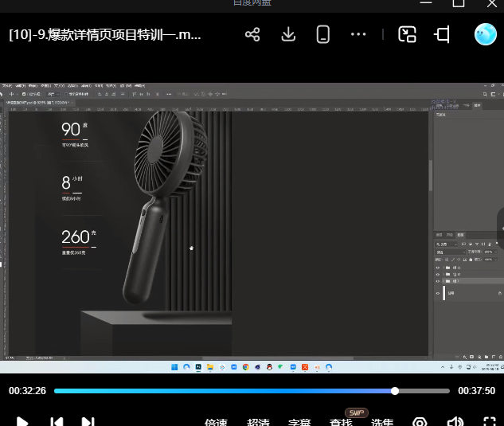
Task: Open the three-dots more options menu
Action: click(358, 34)
